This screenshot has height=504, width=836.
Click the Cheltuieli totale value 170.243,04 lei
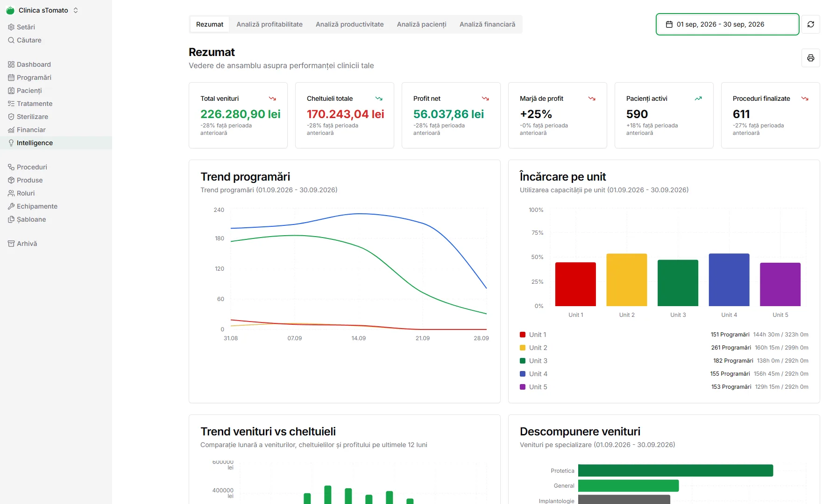pos(346,114)
